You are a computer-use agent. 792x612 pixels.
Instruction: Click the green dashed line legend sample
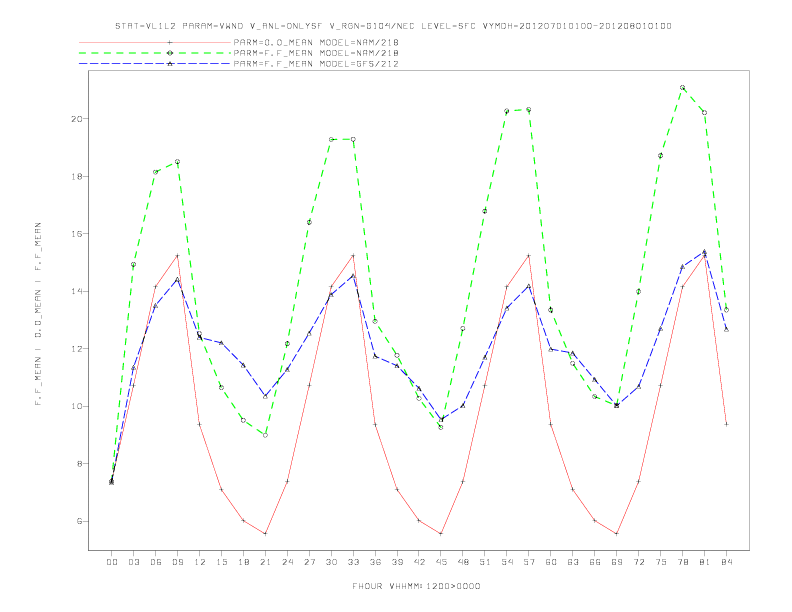coord(155,53)
